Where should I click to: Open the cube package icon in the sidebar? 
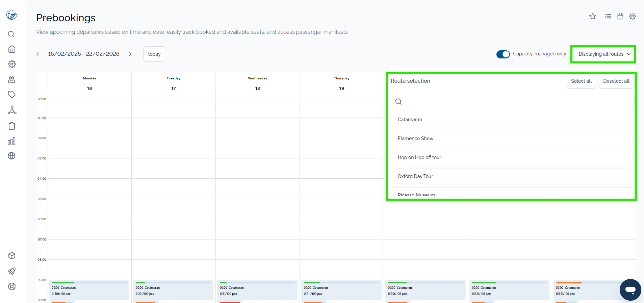coord(12,256)
